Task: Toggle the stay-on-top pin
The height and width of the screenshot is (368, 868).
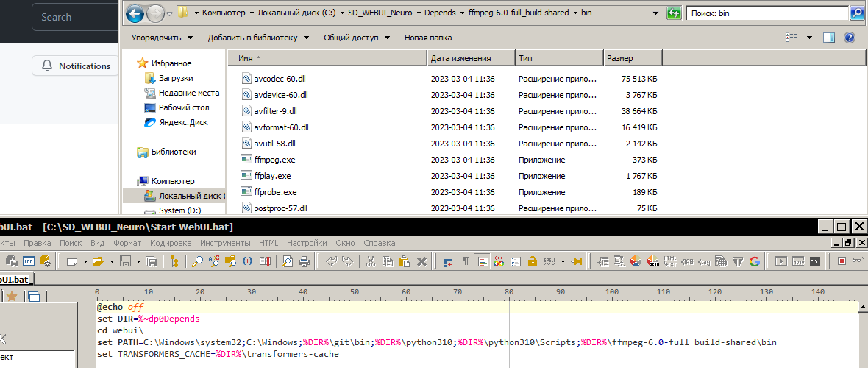Action: click(x=576, y=261)
